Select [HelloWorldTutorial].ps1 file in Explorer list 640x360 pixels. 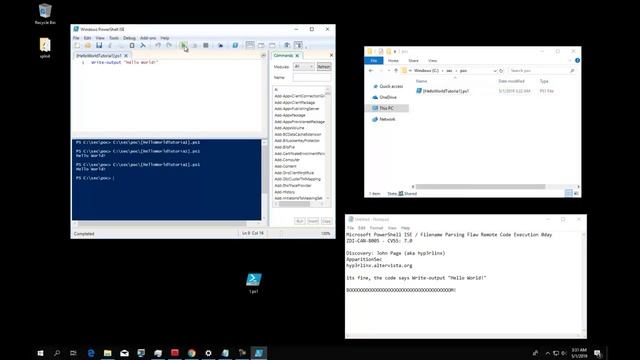[443, 91]
